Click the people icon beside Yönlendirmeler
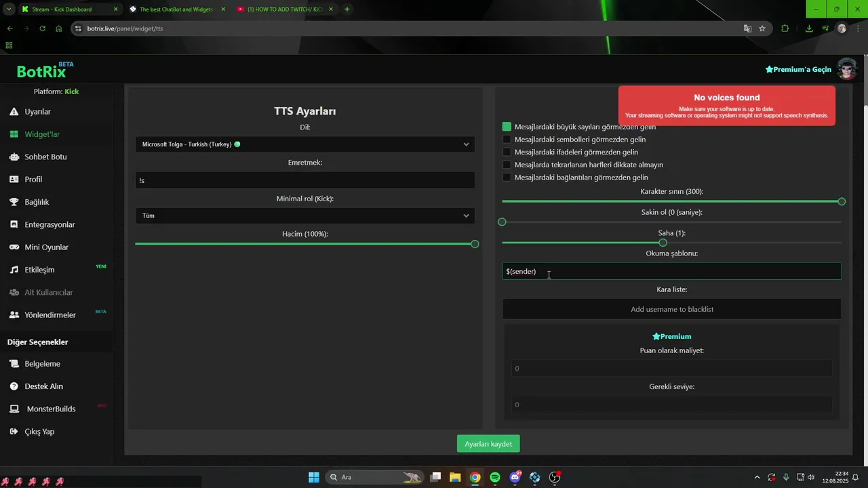Viewport: 868px width, 488px height. (x=14, y=315)
